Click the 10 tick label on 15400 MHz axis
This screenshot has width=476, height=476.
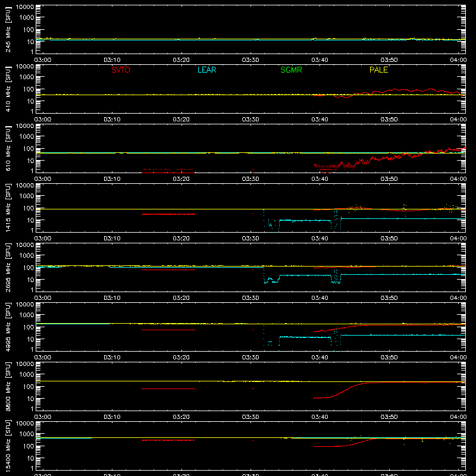pyautogui.click(x=30, y=458)
